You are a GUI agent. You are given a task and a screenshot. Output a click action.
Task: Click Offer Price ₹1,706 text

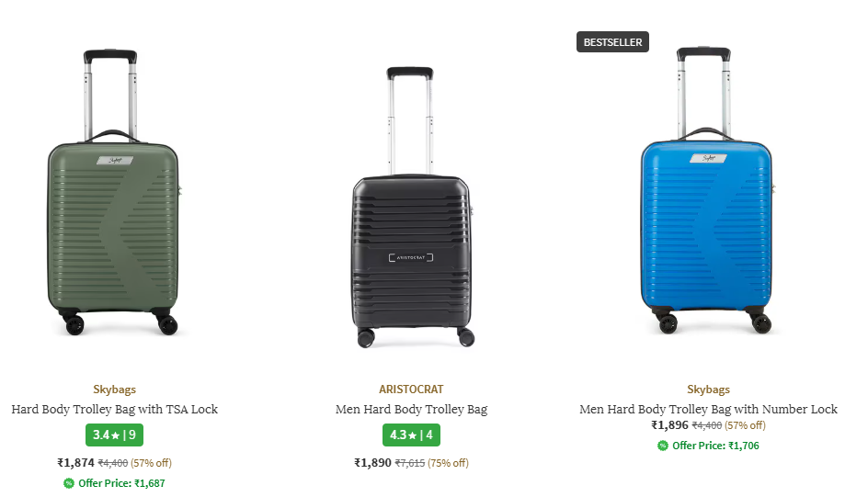(x=715, y=446)
